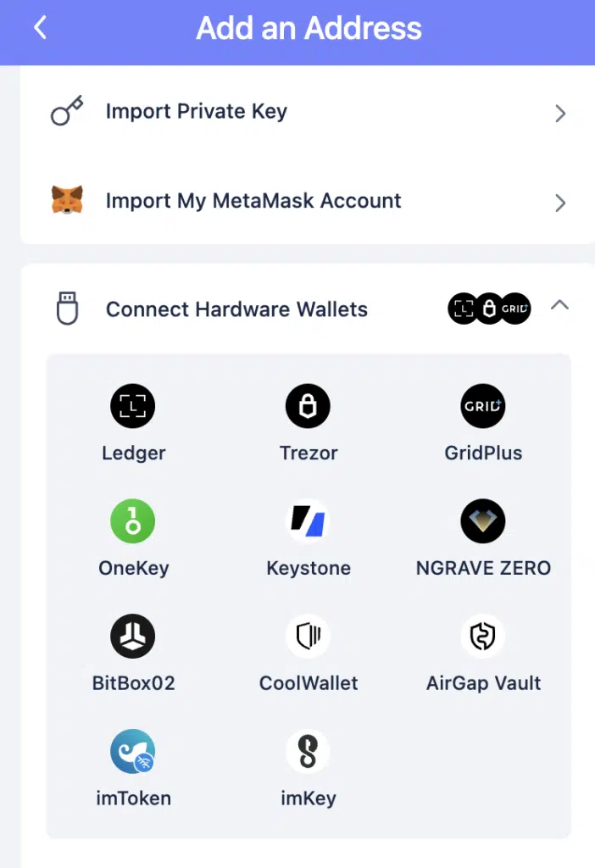
Task: Select the AirGap Vault icon
Action: click(483, 636)
